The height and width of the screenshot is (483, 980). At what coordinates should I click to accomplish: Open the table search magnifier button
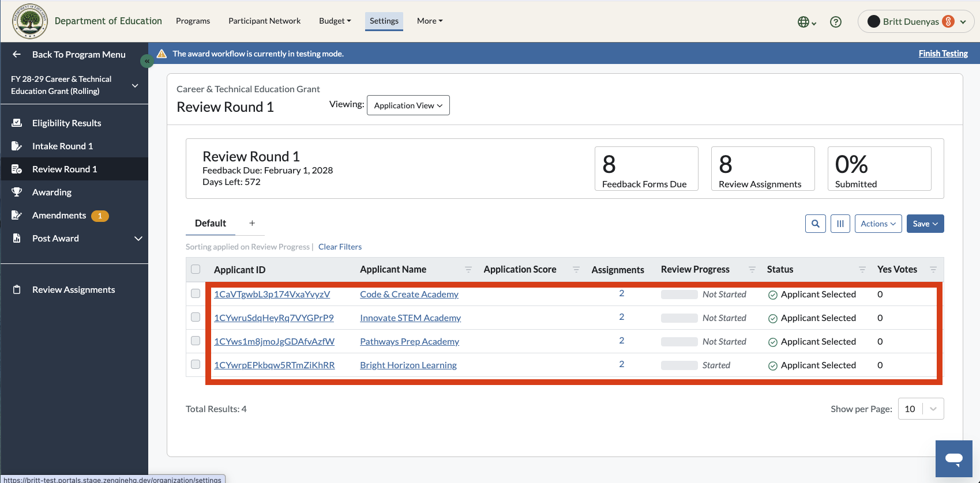pos(816,224)
